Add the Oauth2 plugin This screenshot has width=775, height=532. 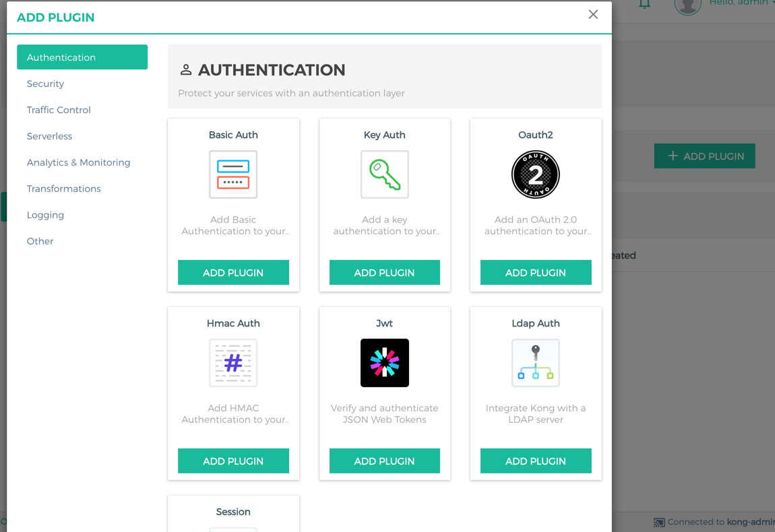(536, 273)
